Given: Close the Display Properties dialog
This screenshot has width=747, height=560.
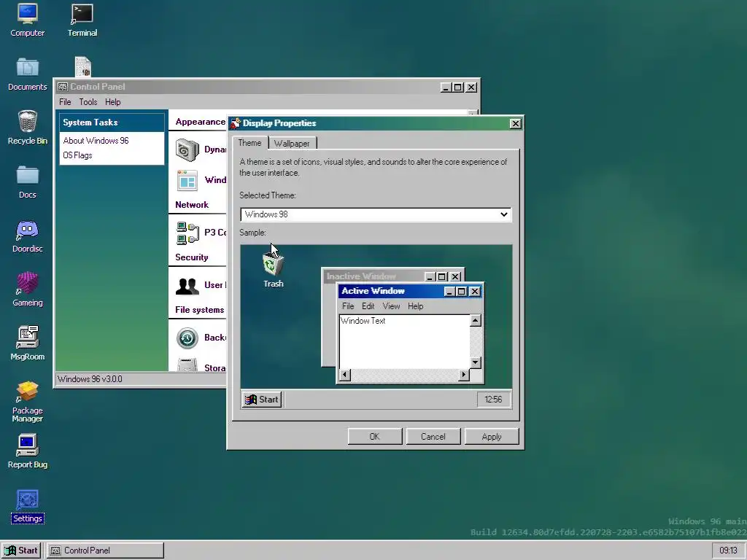Looking at the screenshot, I should click(515, 124).
